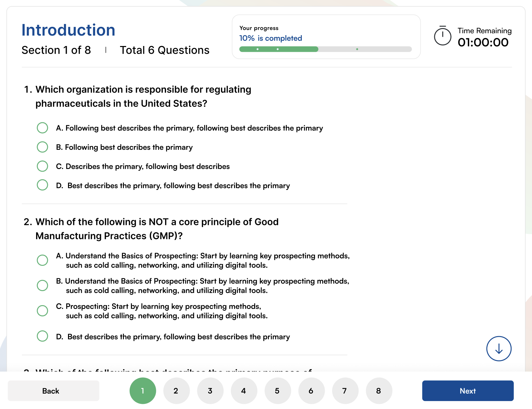
Task: Select radio option A for question 1
Action: point(42,127)
